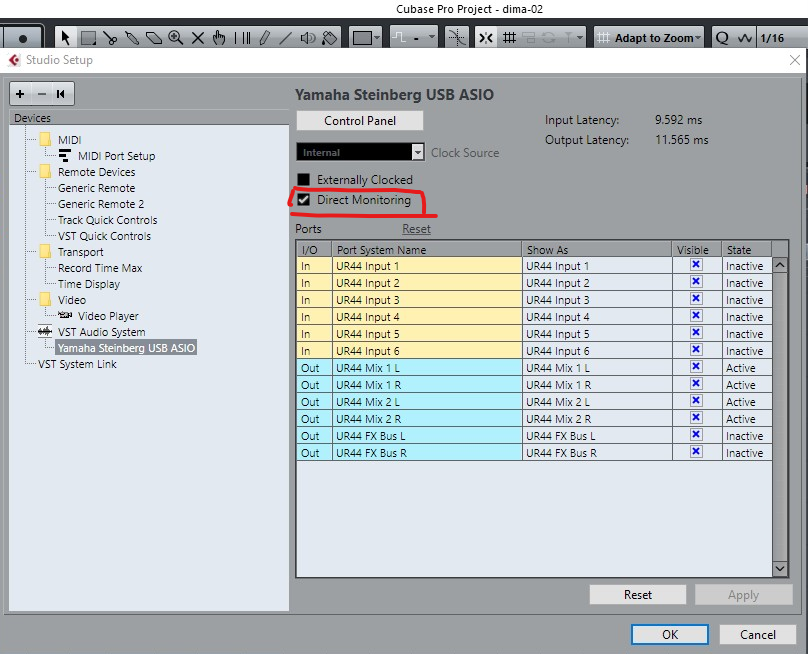Select the Range Selection tool
This screenshot has width=808, height=654.
click(89, 38)
